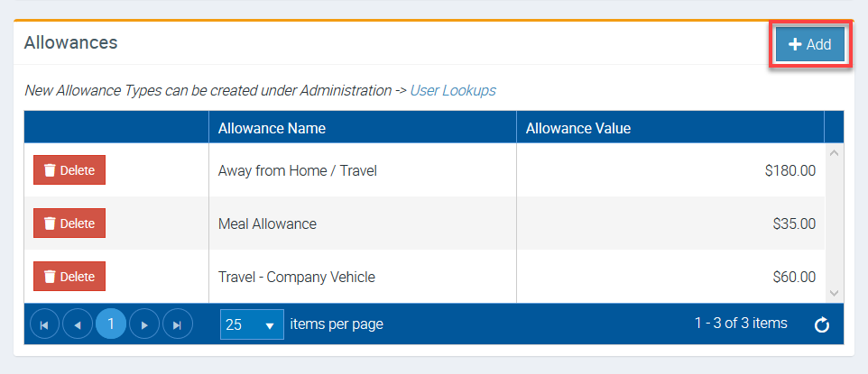868x374 pixels.
Task: Delete the Meal Allowance row
Action: 69,223
